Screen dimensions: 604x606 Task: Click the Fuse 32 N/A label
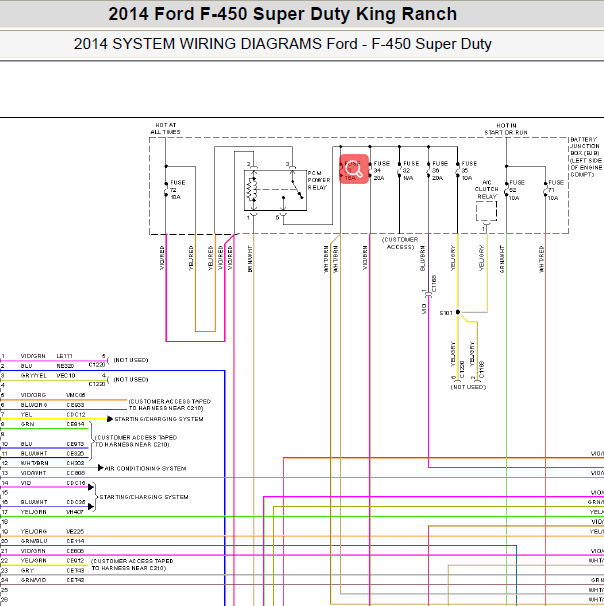(411, 171)
